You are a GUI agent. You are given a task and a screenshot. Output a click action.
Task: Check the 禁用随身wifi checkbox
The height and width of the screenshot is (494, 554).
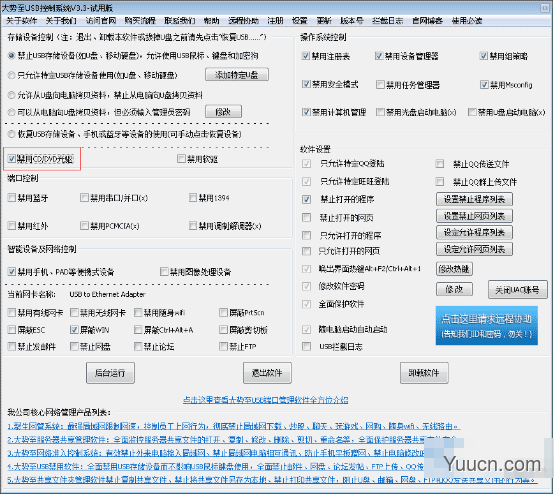click(138, 312)
